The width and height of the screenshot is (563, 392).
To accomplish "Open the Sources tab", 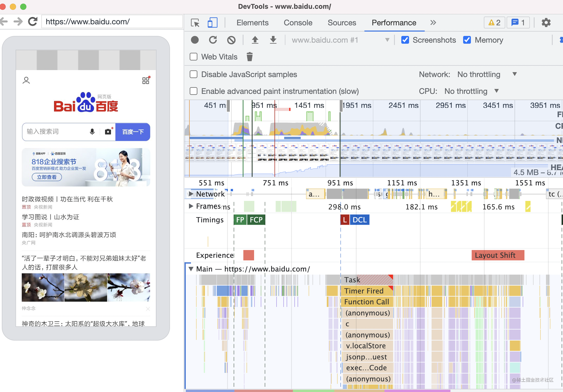I will 342,23.
